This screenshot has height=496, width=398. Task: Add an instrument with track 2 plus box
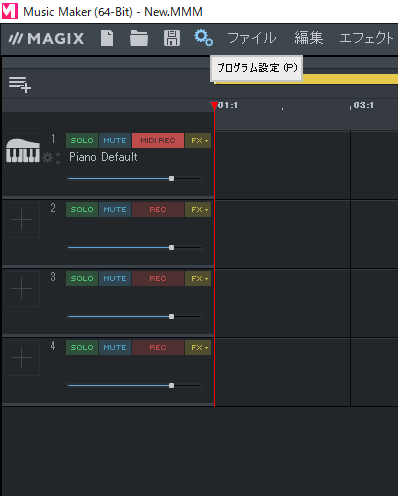[22, 220]
